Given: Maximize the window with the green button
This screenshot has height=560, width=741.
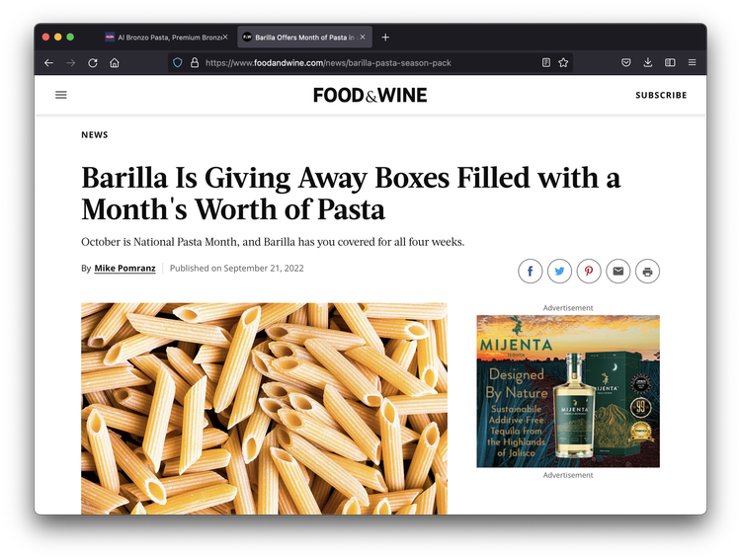Looking at the screenshot, I should (x=70, y=37).
